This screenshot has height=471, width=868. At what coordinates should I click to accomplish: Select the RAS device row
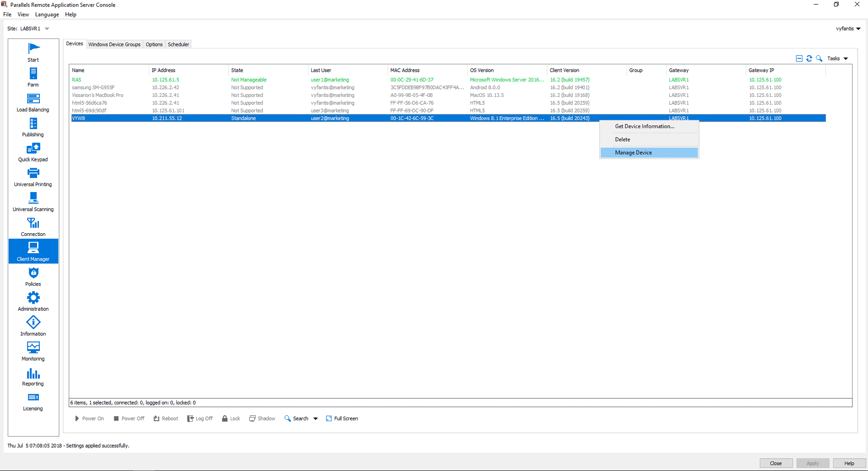pyautogui.click(x=448, y=80)
